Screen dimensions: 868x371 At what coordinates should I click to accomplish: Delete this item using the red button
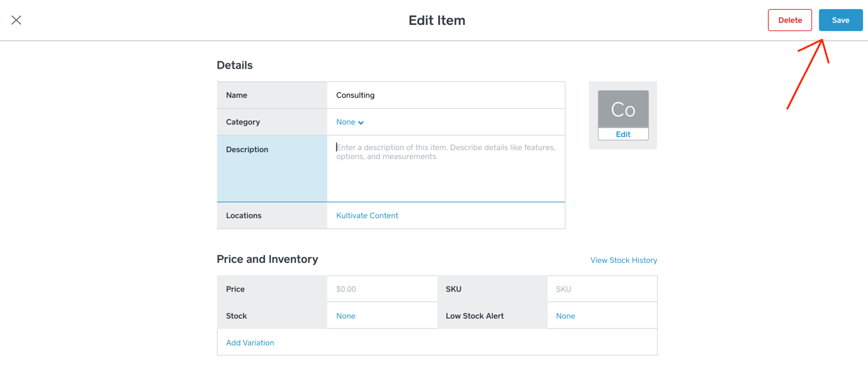point(790,20)
